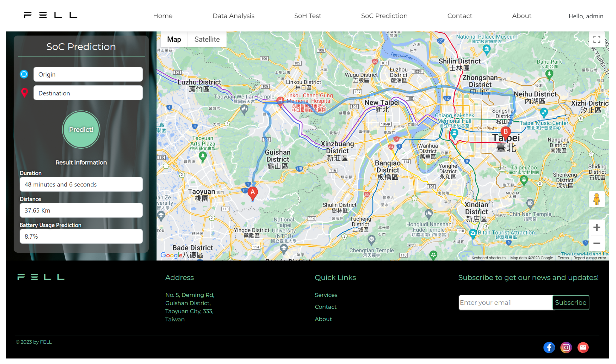Screen dimensions: 616x364
Task: Click the Street View pegman icon
Action: tap(597, 199)
